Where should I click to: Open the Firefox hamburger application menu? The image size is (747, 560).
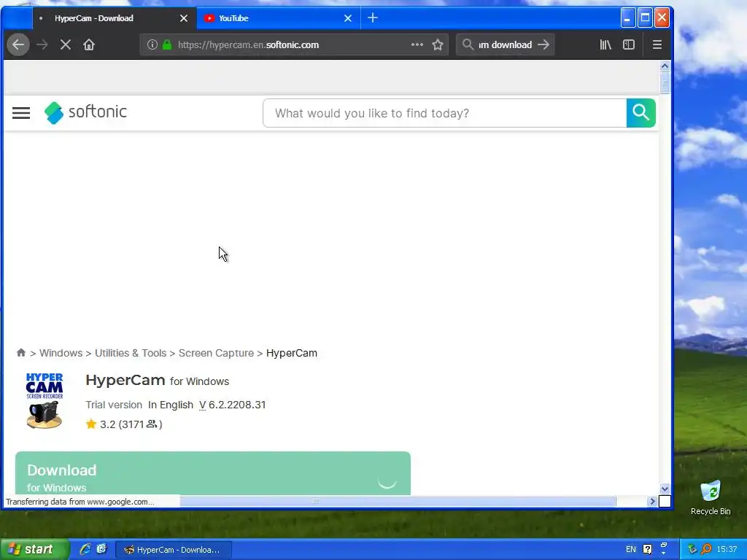tap(657, 44)
